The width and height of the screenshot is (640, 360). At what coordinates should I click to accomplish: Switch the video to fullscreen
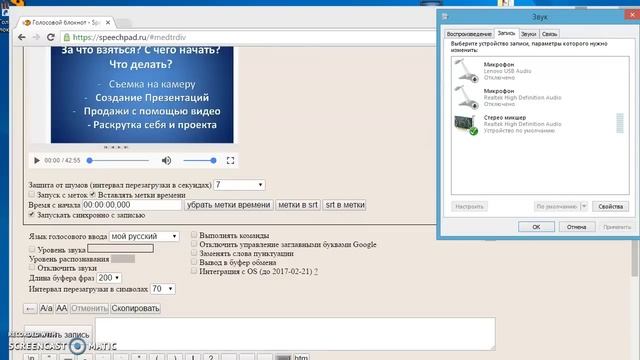(x=230, y=160)
